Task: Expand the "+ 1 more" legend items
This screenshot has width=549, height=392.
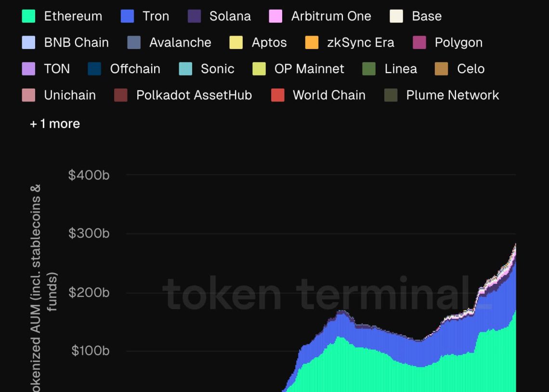Action: pyautogui.click(x=55, y=124)
